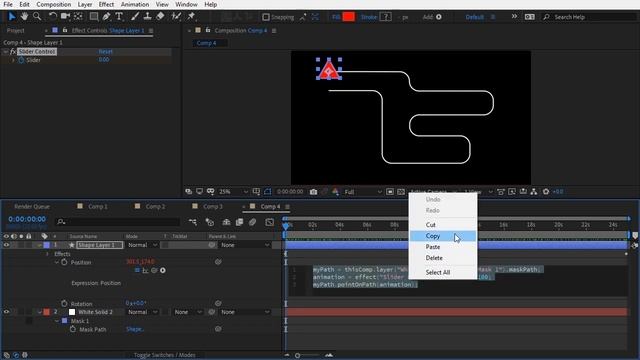The width and height of the screenshot is (640, 360).
Task: Open the File menu
Action: tap(8, 4)
